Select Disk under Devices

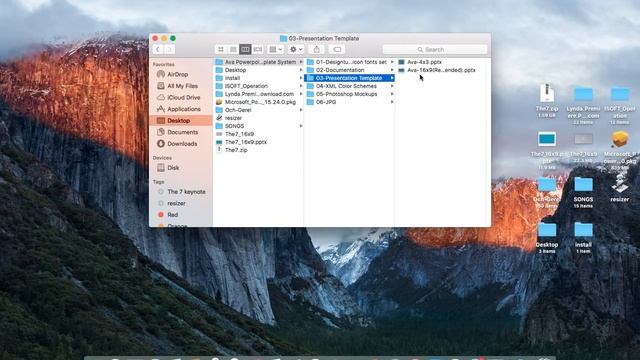coord(173,167)
